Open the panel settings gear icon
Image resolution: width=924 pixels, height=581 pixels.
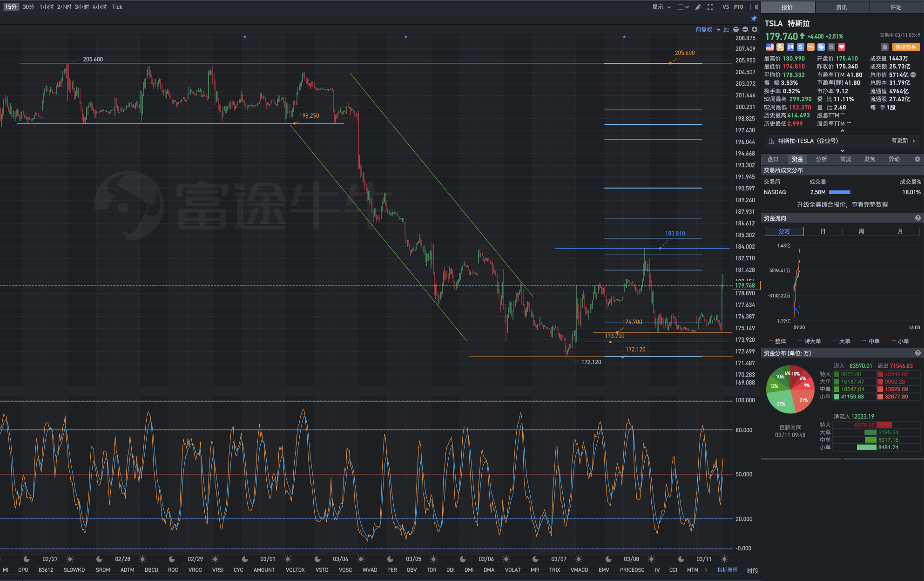(917, 159)
